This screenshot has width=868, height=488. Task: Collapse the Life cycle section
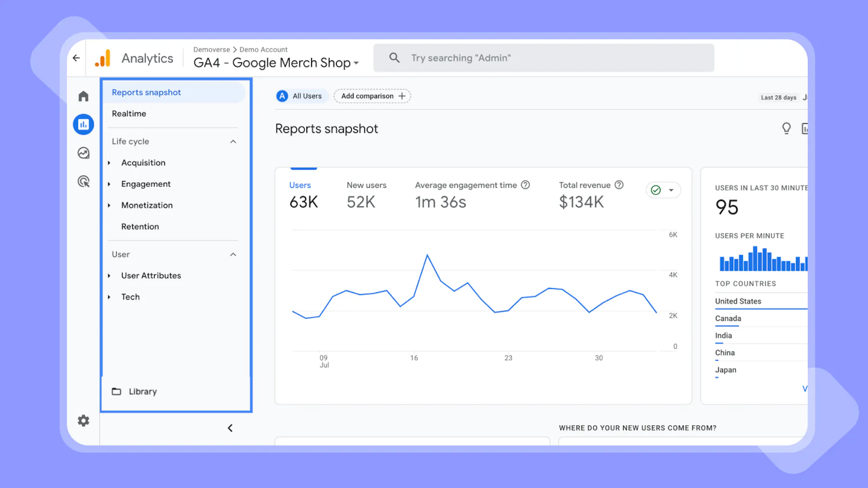pyautogui.click(x=233, y=141)
